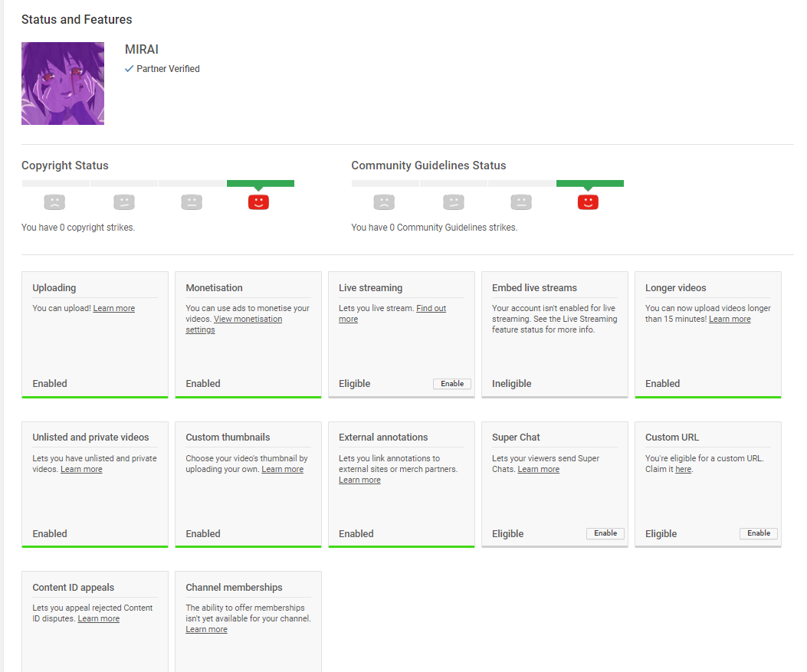Click the MIRAI channel avatar image
Viewport: 807px width, 672px height.
point(63,84)
